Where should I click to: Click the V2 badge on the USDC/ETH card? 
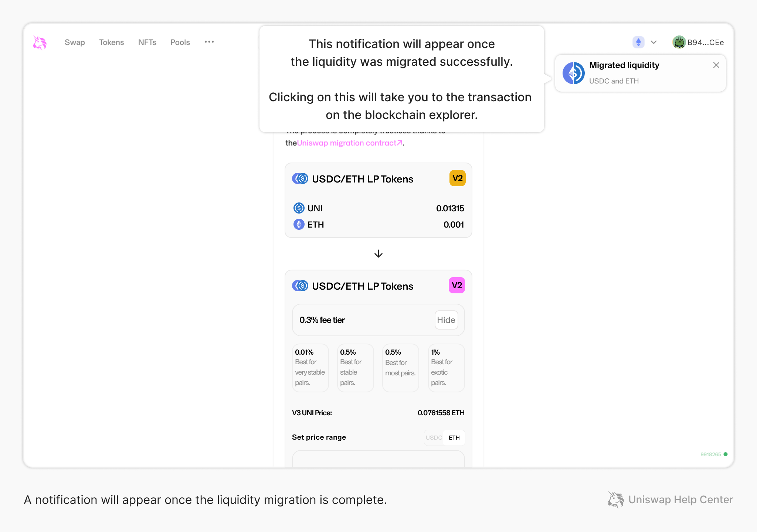click(x=457, y=178)
